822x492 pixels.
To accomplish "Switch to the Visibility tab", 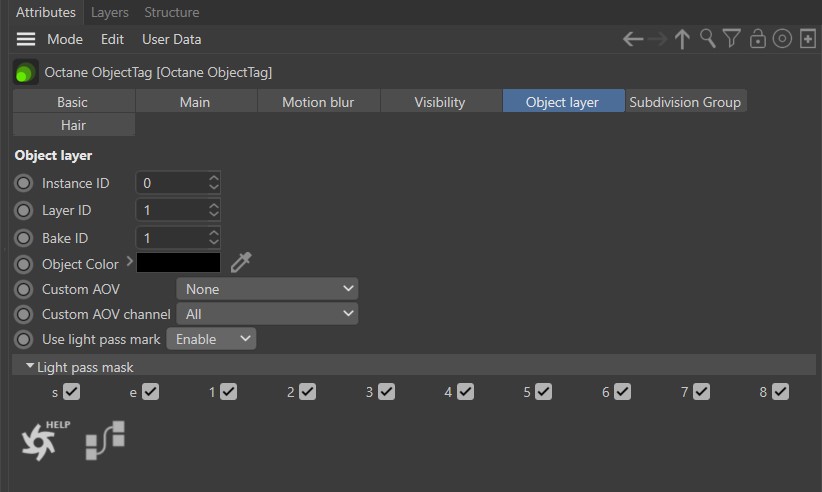I will coord(441,101).
